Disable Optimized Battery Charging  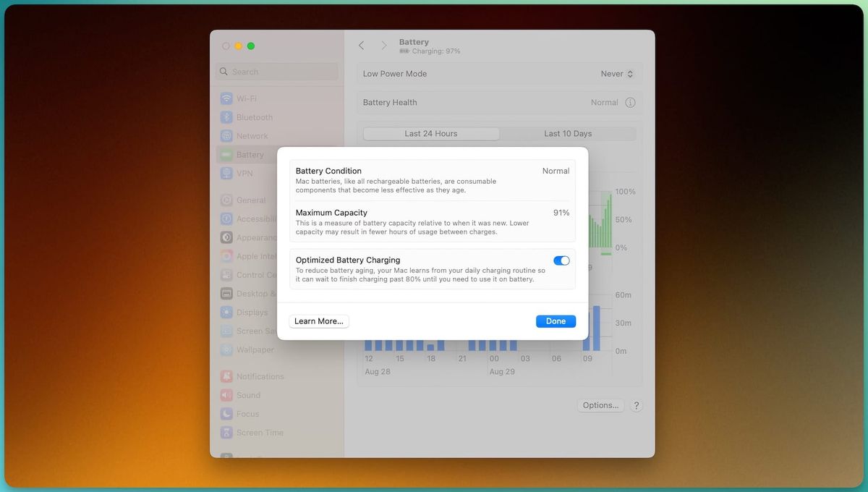click(562, 260)
